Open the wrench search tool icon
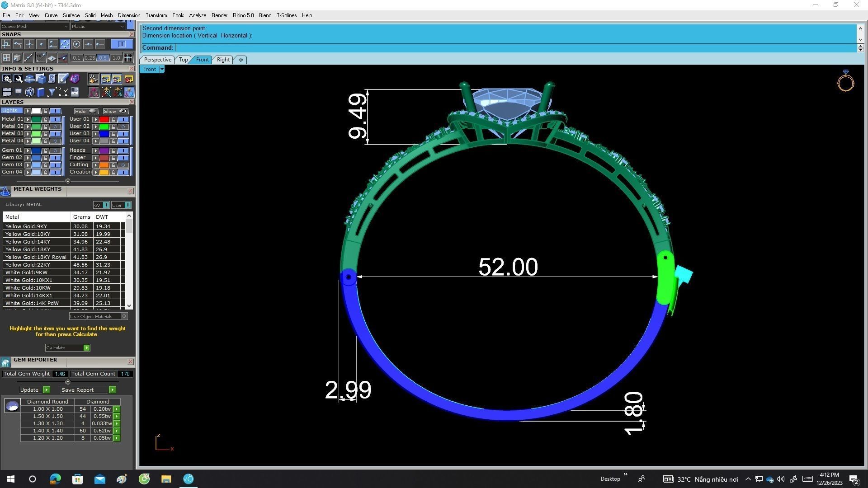This screenshot has width=868, height=488. [x=18, y=79]
